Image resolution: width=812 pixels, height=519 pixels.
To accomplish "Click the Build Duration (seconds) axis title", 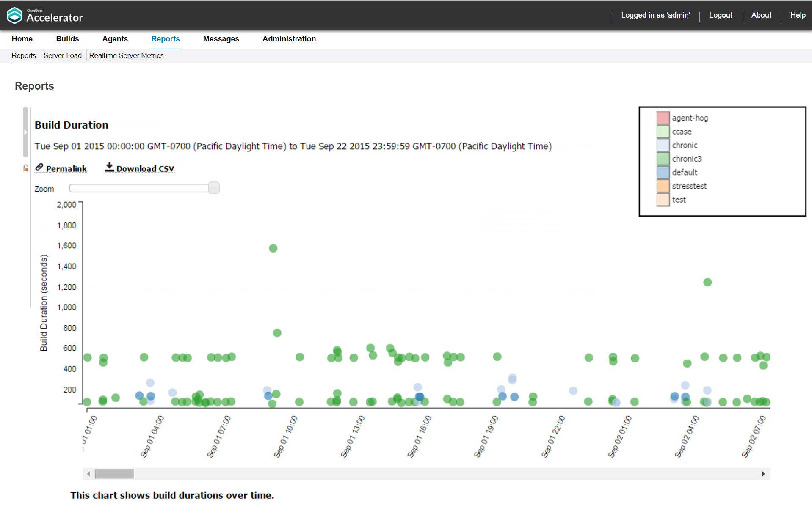I will tap(44, 303).
